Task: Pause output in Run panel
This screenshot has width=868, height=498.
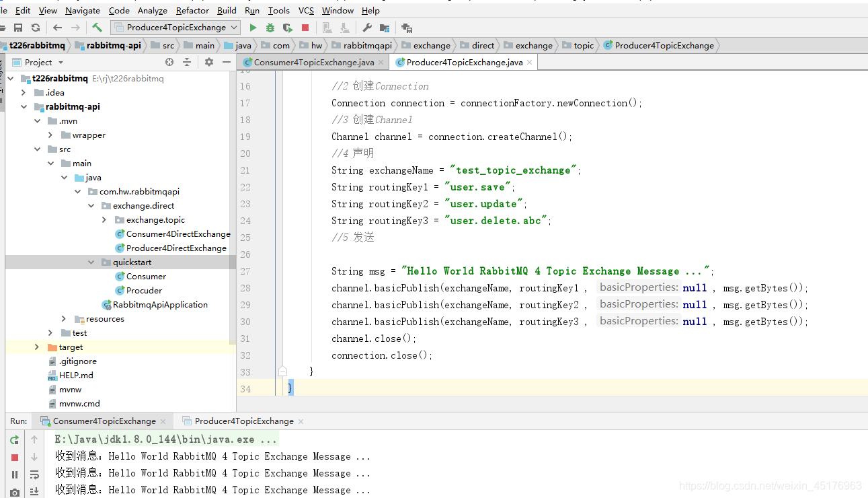Action: click(15, 475)
